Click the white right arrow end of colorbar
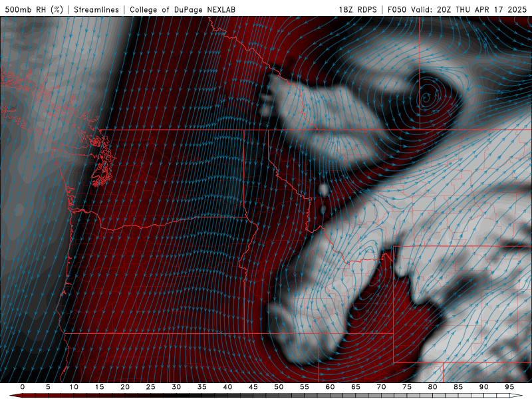 (x=516, y=396)
